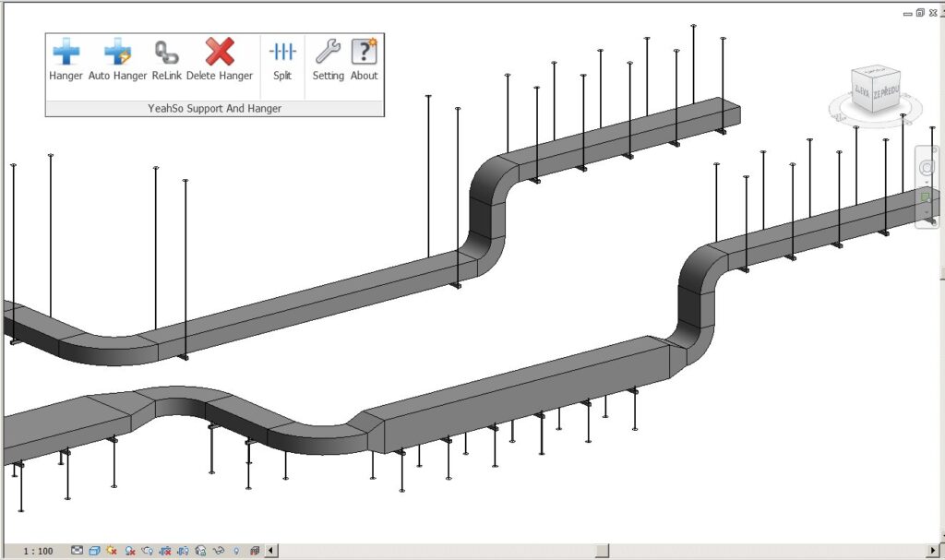This screenshot has height=560, width=945.
Task: Open the Steering Wheel on navigation bar
Action: click(x=927, y=168)
